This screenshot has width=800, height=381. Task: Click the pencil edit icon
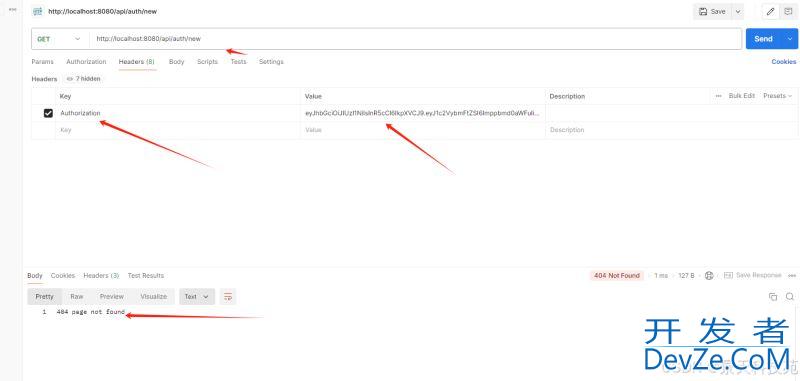click(770, 11)
